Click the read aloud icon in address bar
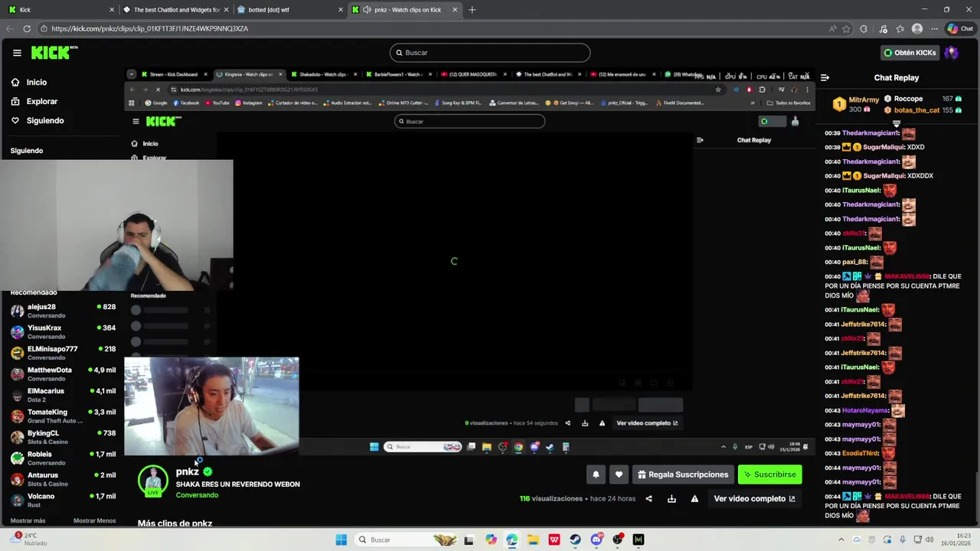 (833, 28)
